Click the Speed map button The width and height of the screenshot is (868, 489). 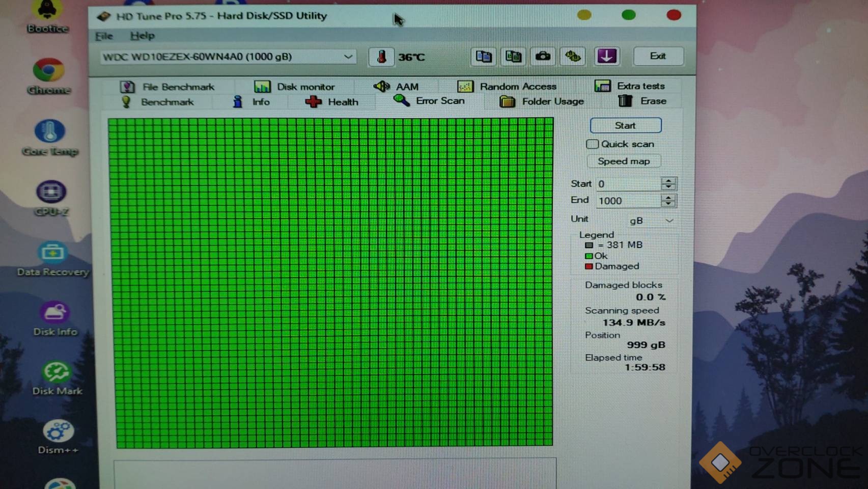[x=624, y=161]
